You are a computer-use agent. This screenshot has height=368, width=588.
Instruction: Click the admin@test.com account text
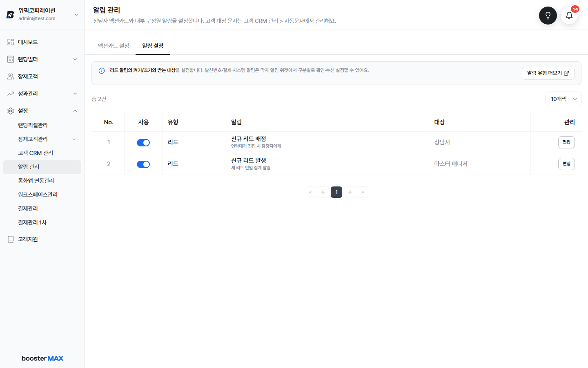click(x=37, y=18)
